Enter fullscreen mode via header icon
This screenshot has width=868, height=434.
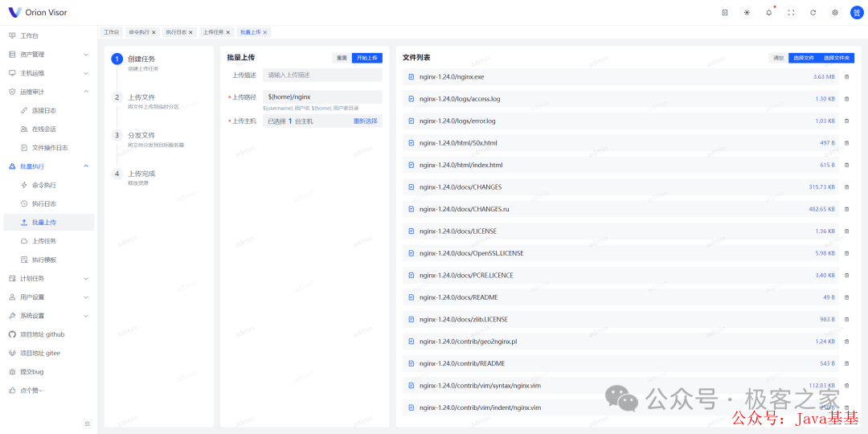click(791, 13)
